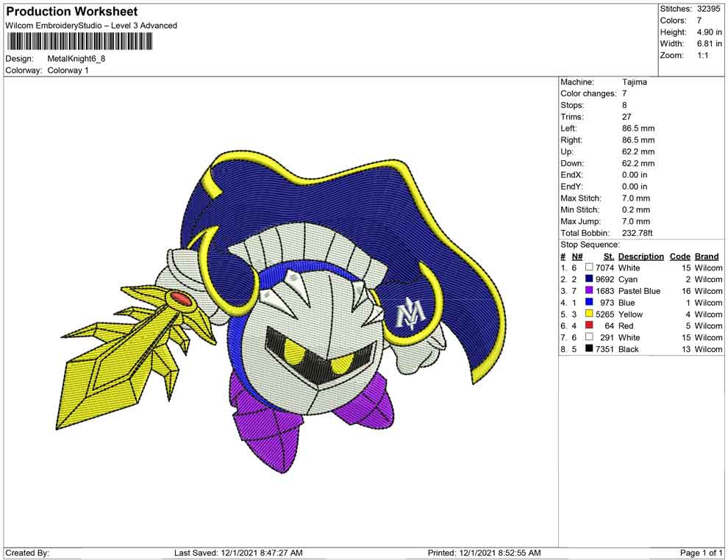Select stitch count '5265' in Yellow row
The height and width of the screenshot is (560, 728).
pos(604,314)
